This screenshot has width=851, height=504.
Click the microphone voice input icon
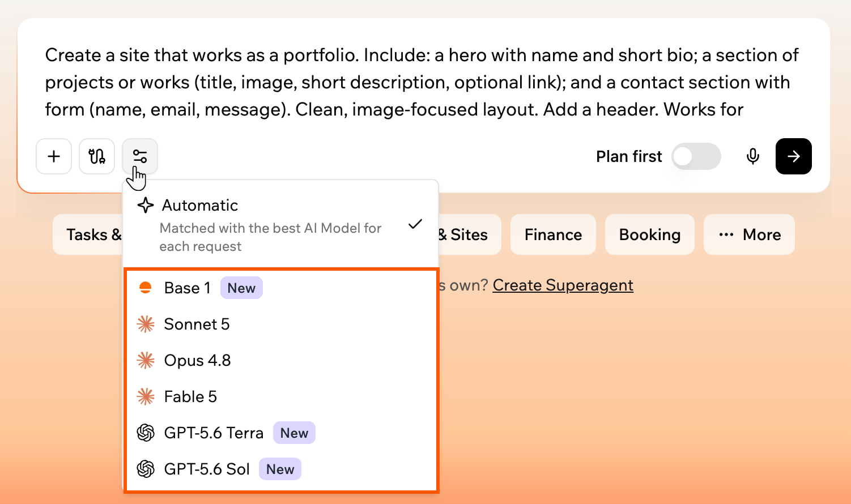[752, 156]
